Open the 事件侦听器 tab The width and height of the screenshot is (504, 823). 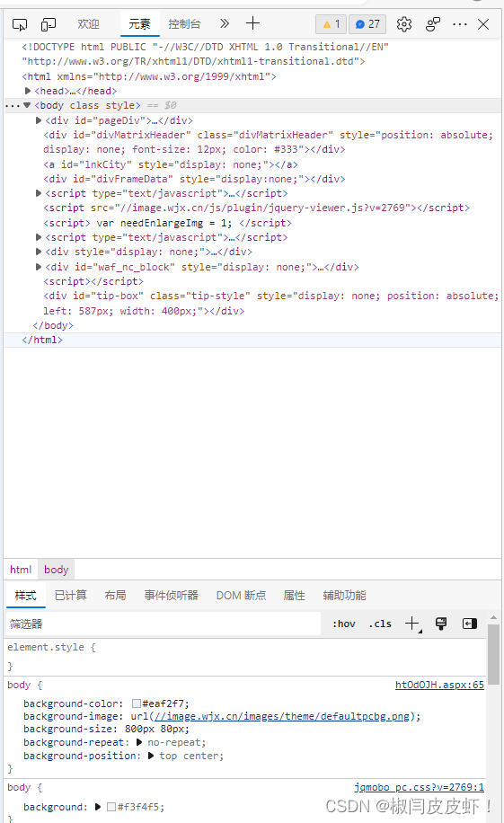click(172, 595)
